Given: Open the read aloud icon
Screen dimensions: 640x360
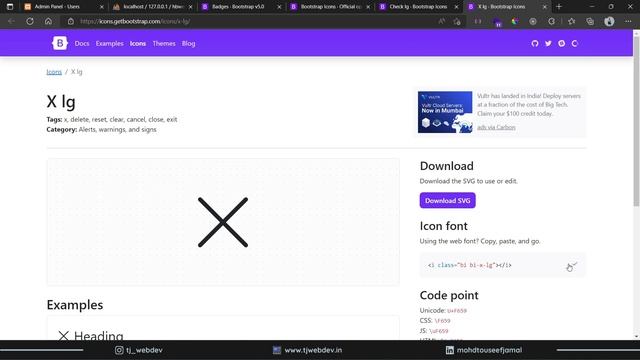Looking at the screenshot, I should (442, 21).
